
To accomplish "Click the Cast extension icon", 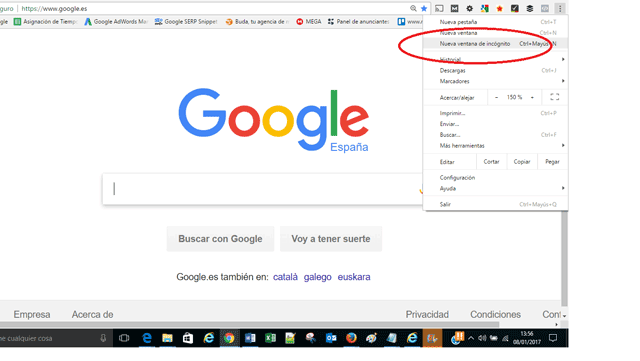I will click(x=439, y=8).
